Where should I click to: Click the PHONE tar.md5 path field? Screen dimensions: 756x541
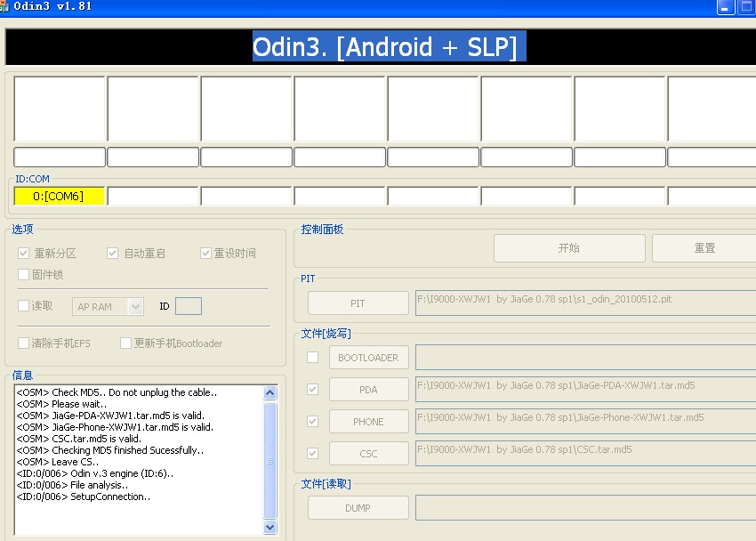pyautogui.click(x=585, y=422)
